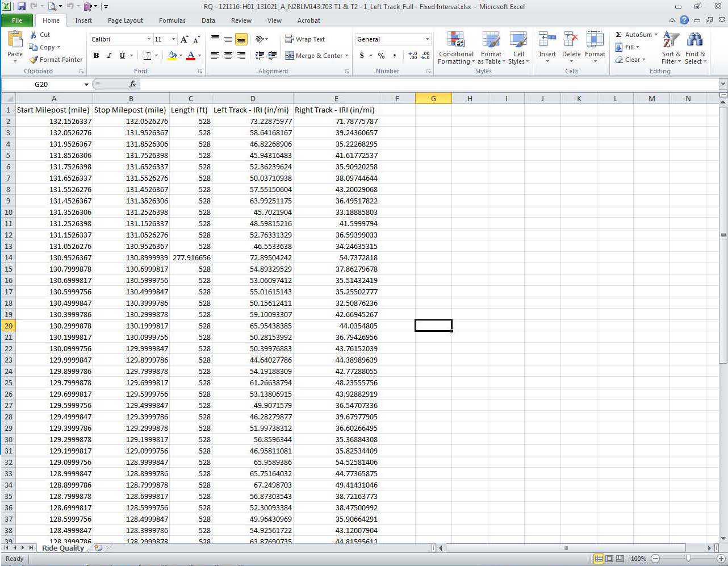728x566 pixels.
Task: Open the File tab
Action: [17, 20]
